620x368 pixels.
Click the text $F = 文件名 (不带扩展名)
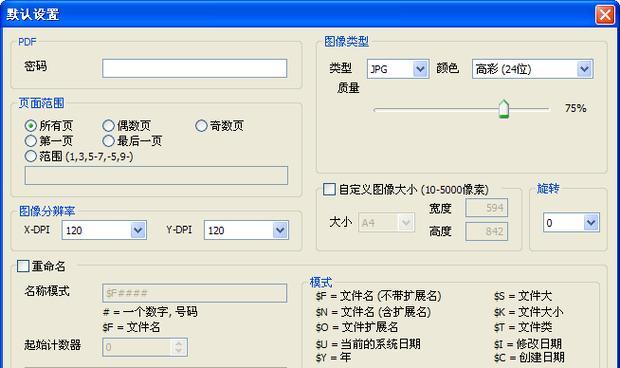(378, 296)
